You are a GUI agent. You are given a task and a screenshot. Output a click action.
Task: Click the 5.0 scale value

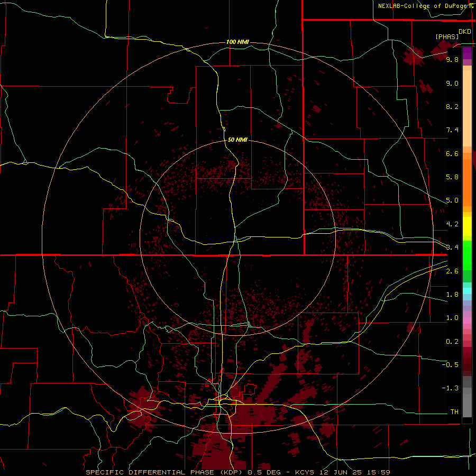pyautogui.click(x=452, y=200)
